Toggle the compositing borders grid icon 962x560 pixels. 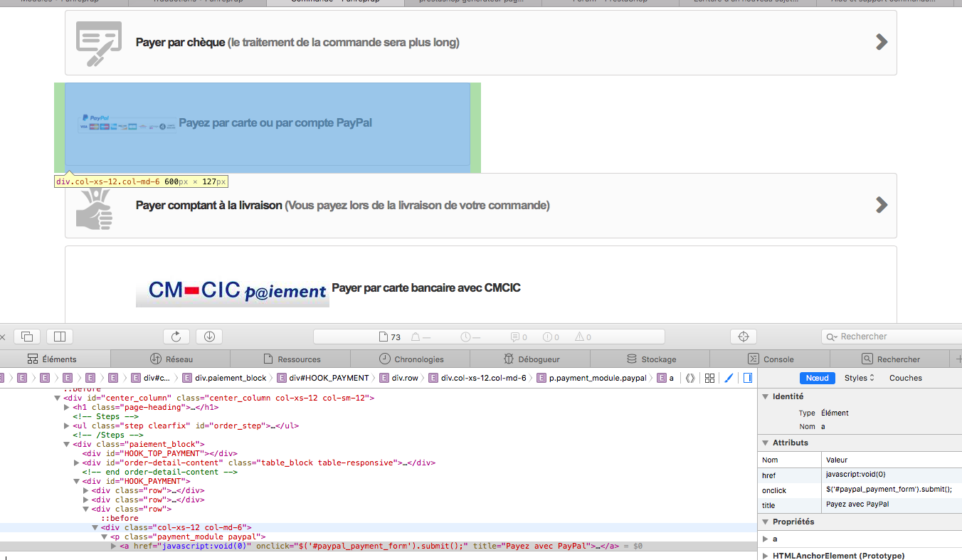click(709, 378)
